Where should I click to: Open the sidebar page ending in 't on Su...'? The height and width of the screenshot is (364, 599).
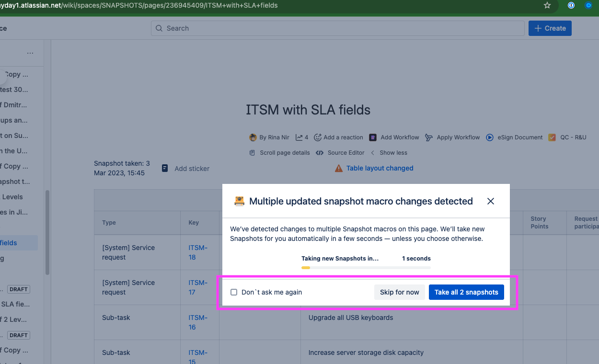click(14, 136)
